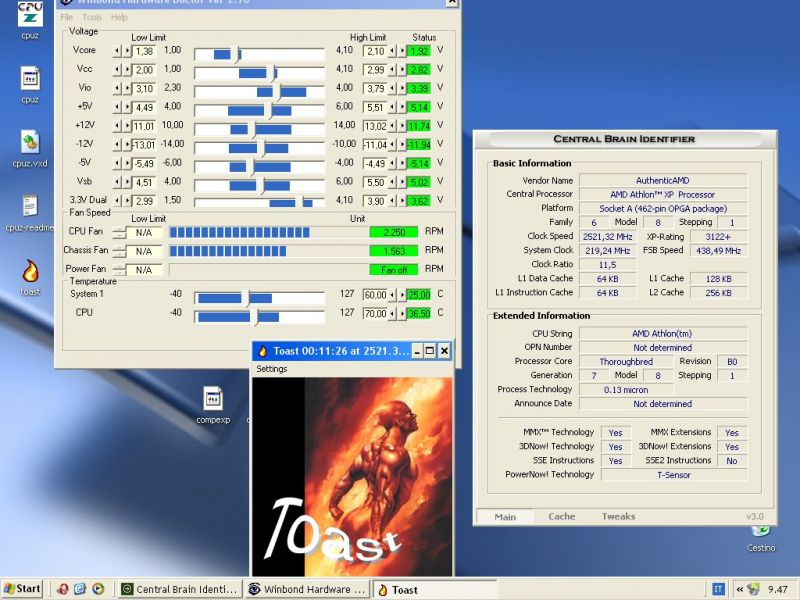Image resolution: width=800 pixels, height=600 pixels.
Task: Click the +5V high limit field showing 5,51
Action: click(x=375, y=108)
